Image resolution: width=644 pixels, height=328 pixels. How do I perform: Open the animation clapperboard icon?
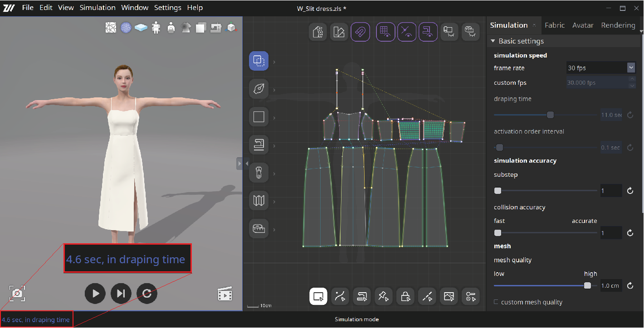(225, 294)
